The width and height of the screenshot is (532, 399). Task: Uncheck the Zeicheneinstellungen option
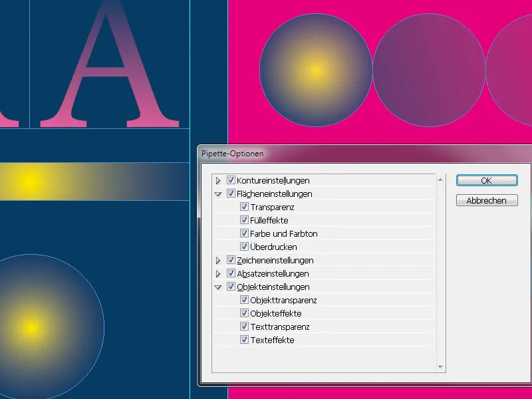[231, 260]
